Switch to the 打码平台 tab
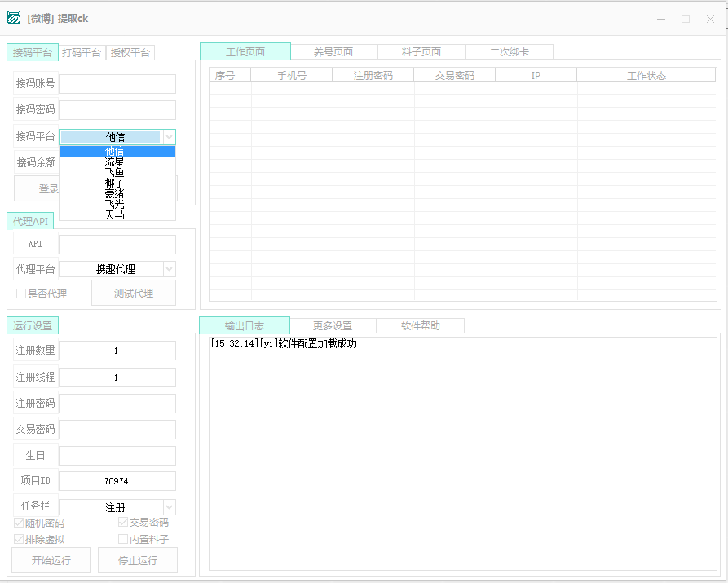 [x=82, y=52]
